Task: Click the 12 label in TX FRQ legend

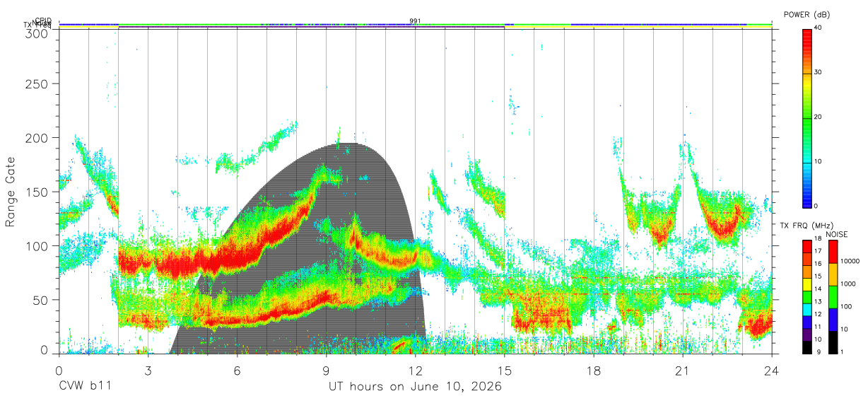Action: 819,313
